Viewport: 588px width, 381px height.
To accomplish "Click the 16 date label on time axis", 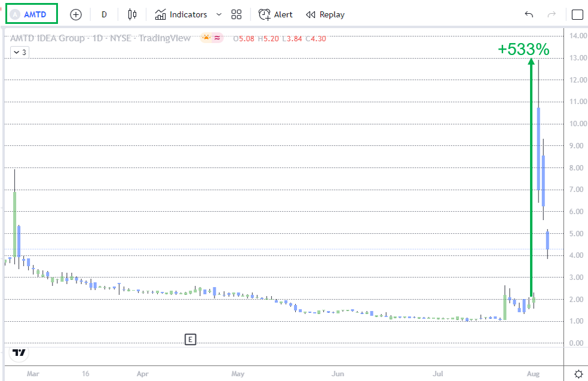I will [x=85, y=374].
